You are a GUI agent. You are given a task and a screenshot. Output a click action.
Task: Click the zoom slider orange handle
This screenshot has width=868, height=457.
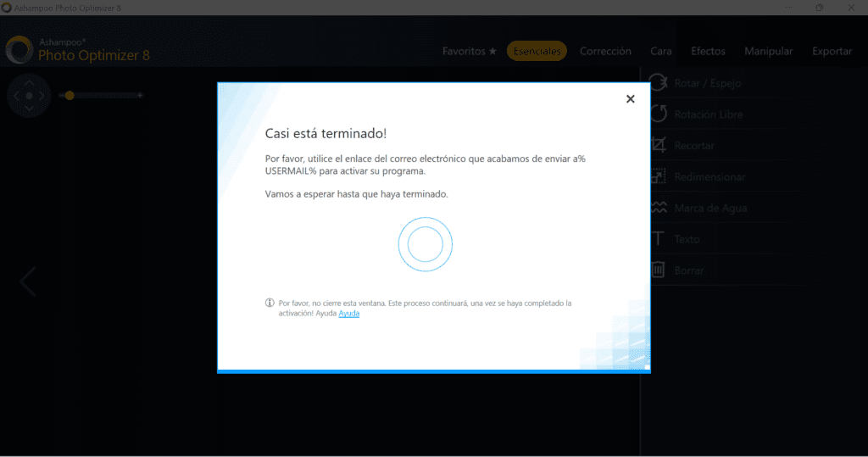(x=70, y=95)
